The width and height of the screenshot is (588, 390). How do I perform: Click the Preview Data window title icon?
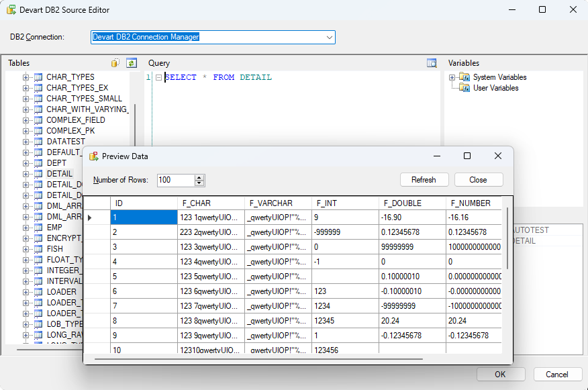(x=94, y=156)
